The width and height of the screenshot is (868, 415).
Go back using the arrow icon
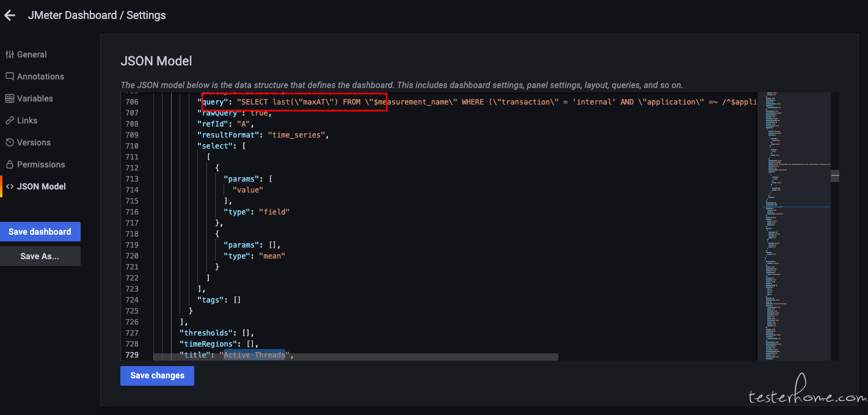tap(10, 15)
